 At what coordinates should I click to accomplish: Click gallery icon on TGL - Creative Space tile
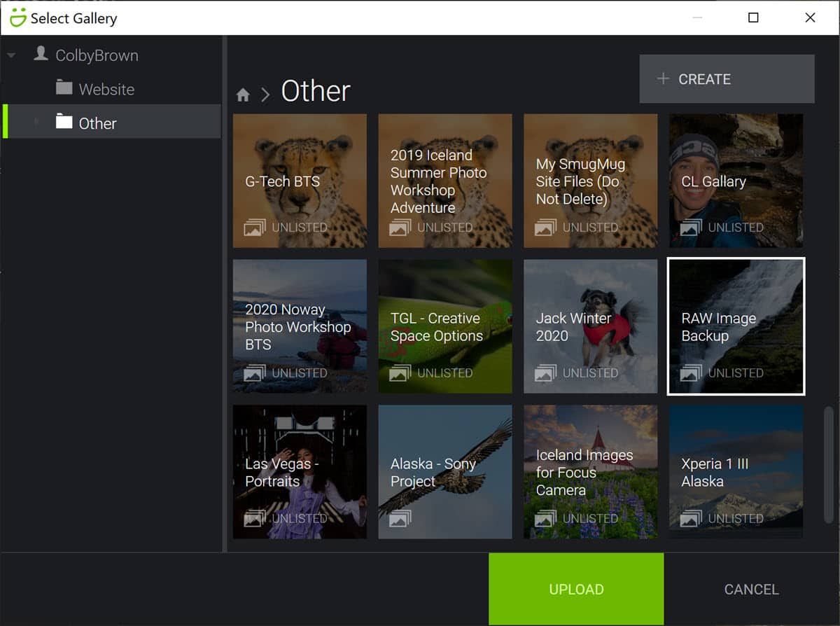[400, 373]
